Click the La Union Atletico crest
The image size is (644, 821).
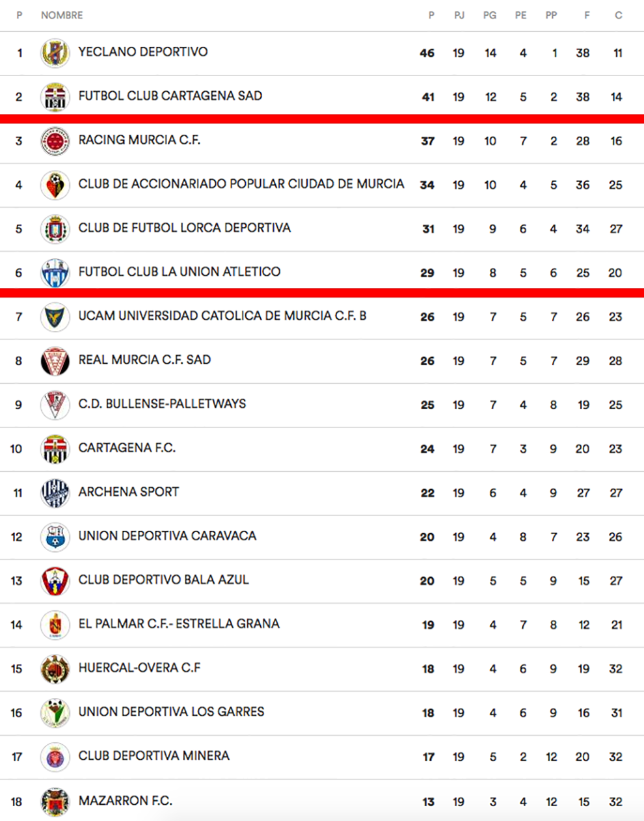tap(55, 273)
